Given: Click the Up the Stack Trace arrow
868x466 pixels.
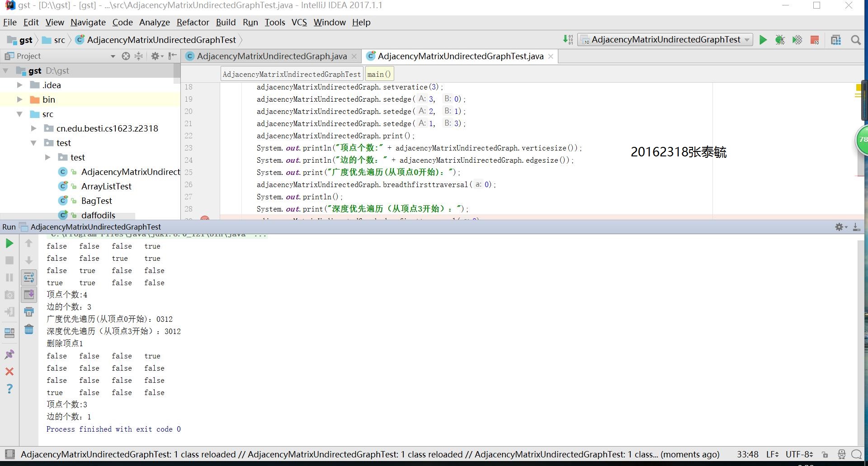Looking at the screenshot, I should coord(28,243).
